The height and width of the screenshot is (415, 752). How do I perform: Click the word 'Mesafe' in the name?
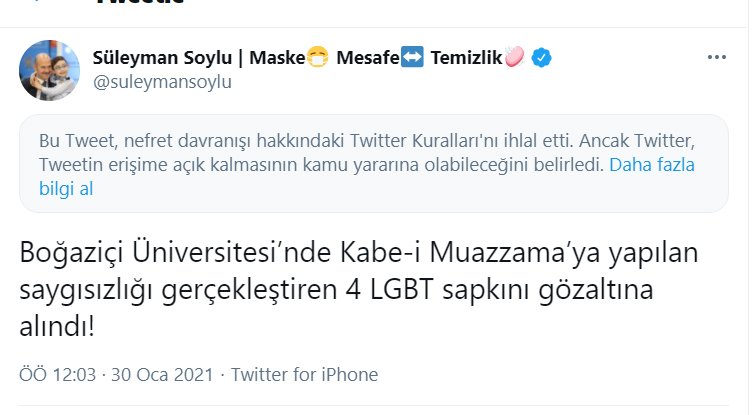[366, 58]
